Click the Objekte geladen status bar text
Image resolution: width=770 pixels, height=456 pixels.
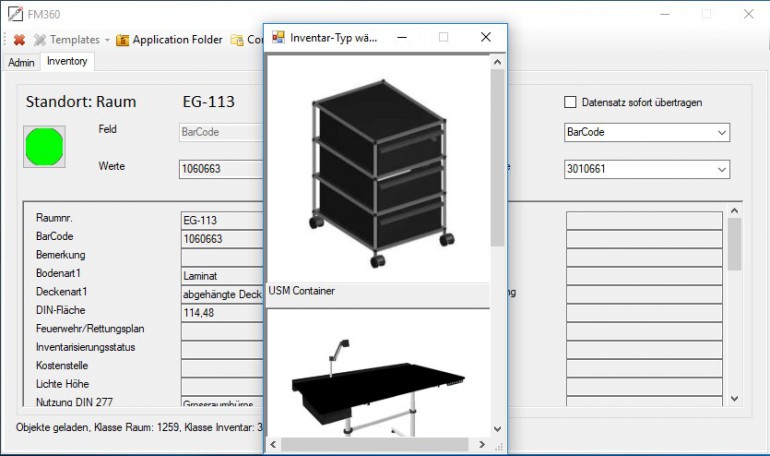(139, 427)
